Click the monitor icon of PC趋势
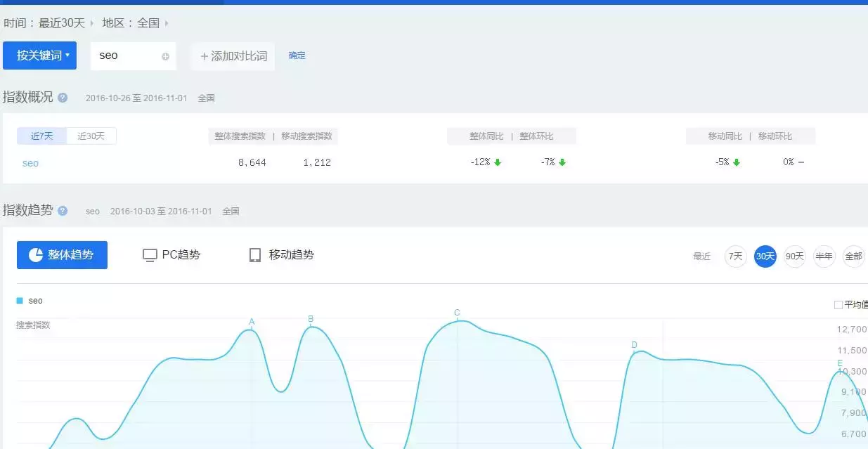 pos(150,255)
